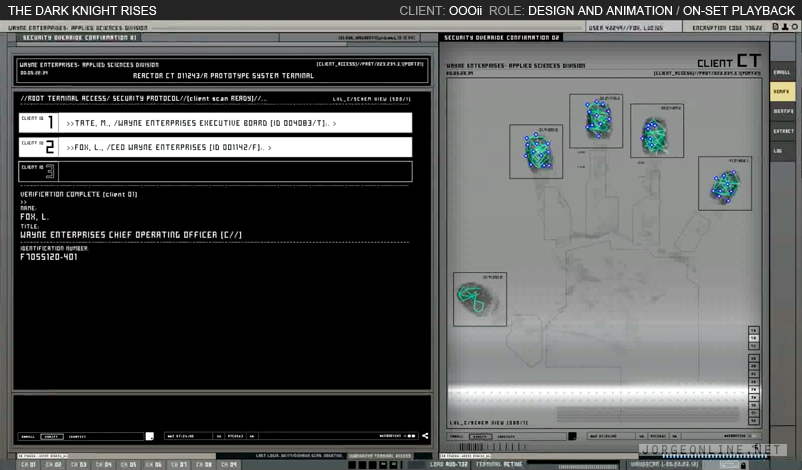Select channel CH 02
Image resolution: width=802 pixels, height=470 pixels.
[53, 464]
